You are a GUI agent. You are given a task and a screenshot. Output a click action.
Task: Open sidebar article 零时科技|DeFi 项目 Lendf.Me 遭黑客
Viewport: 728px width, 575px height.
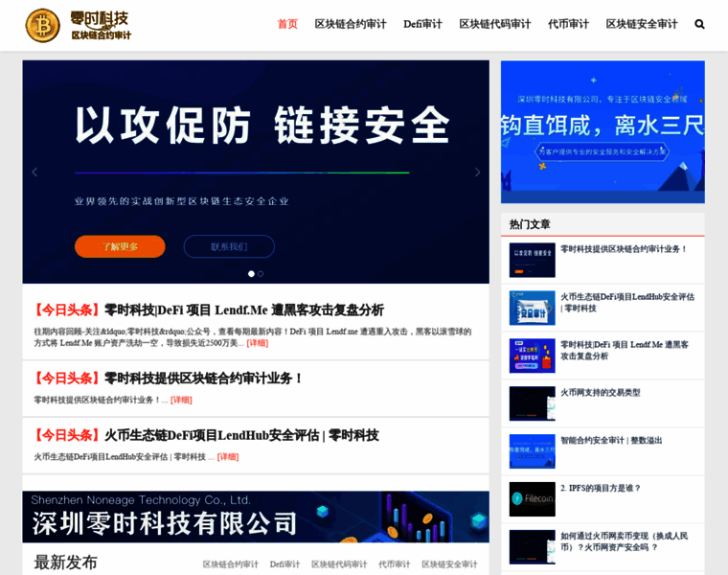625,350
